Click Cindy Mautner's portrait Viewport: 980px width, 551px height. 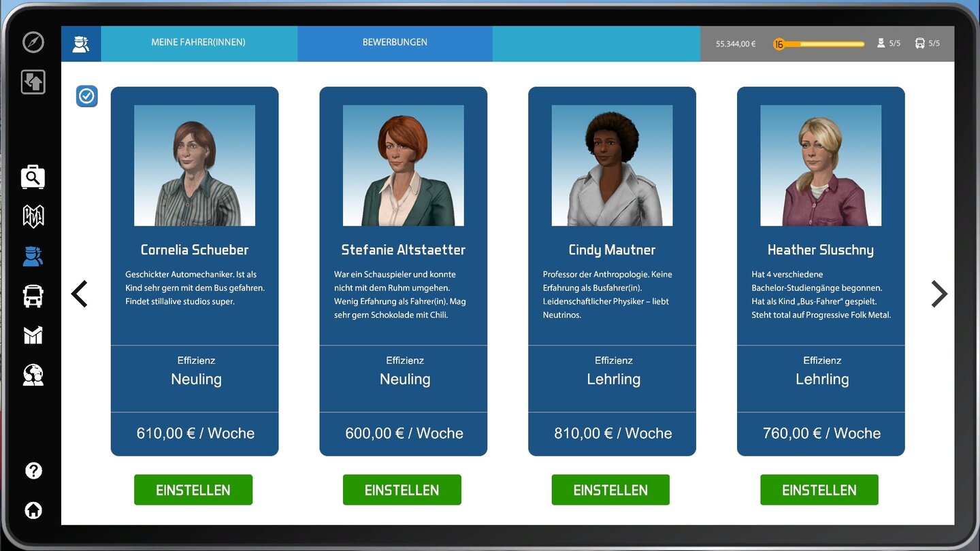pyautogui.click(x=612, y=165)
